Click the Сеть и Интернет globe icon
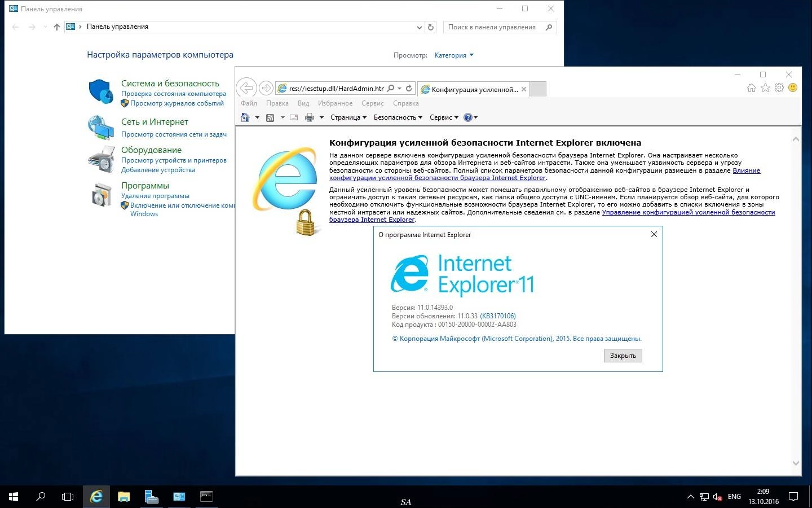Viewport: 812px width, 508px height. [101, 128]
